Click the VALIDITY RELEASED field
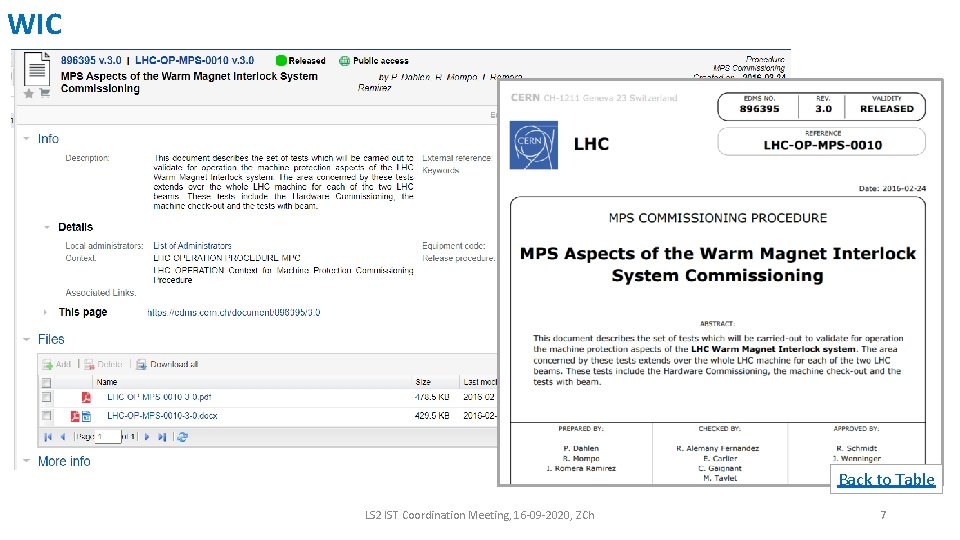The height and width of the screenshot is (540, 960). coord(886,105)
